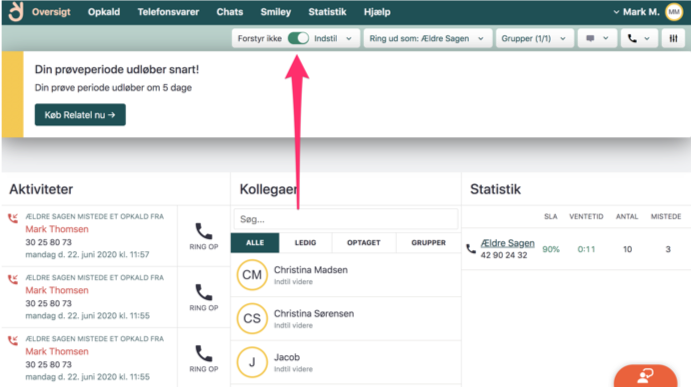Open the phone handset dropdown in toolbar
The image size is (691, 387).
(x=639, y=38)
